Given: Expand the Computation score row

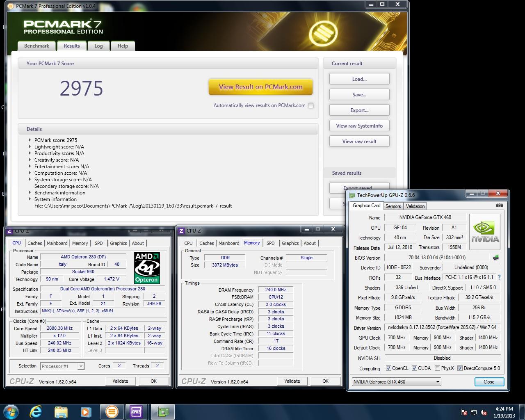Looking at the screenshot, I should (30, 173).
